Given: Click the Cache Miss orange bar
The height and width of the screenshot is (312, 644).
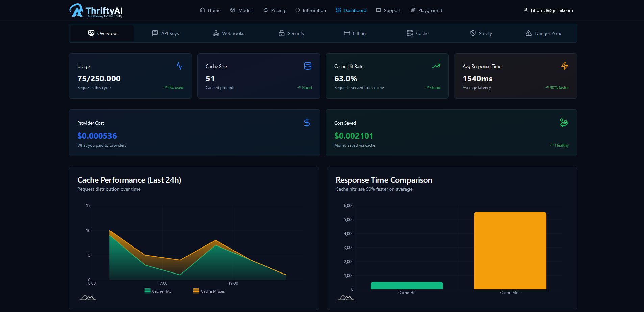Looking at the screenshot, I should click(x=510, y=251).
